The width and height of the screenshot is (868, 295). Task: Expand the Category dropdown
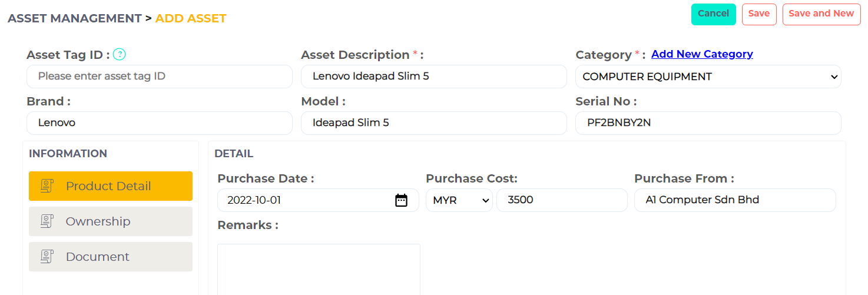click(x=708, y=77)
